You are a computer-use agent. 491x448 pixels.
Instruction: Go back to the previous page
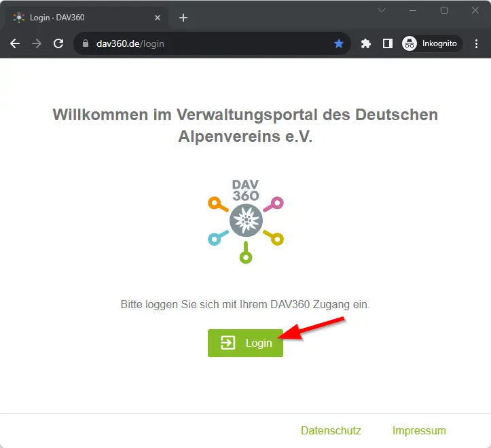15,43
